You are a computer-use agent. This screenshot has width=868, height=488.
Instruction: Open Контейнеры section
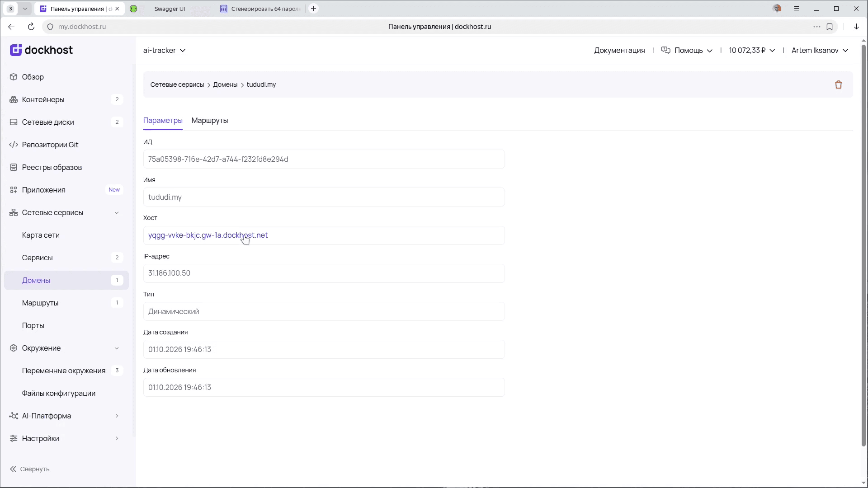[x=66, y=99]
